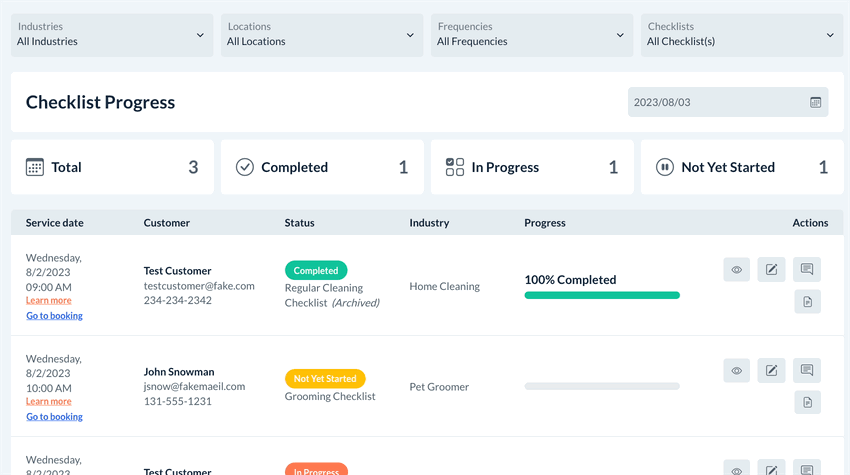Filter by Completed checklists card
This screenshot has width=850, height=475.
click(x=322, y=167)
